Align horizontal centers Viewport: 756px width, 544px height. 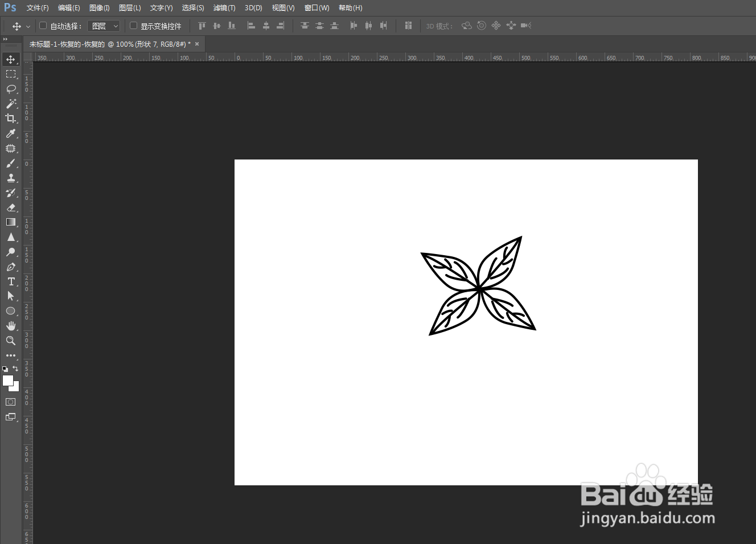coord(266,26)
